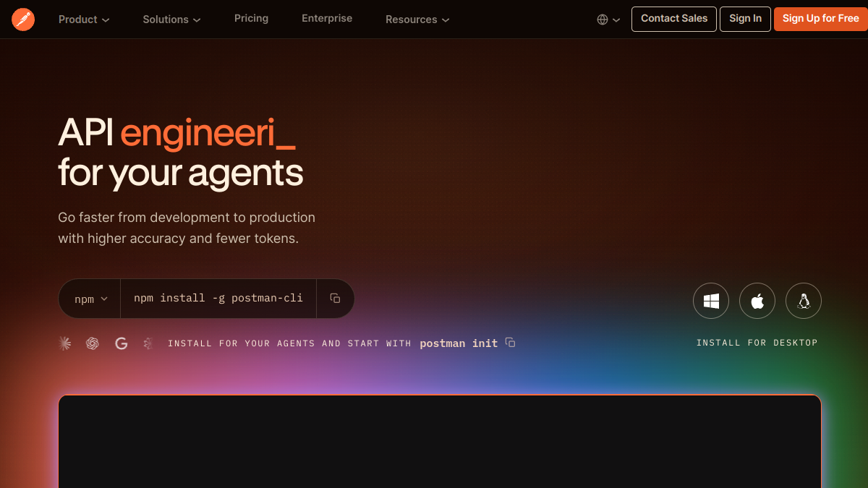Download Postman for Linux via penguin icon
The height and width of the screenshot is (488, 868).
[x=804, y=301]
